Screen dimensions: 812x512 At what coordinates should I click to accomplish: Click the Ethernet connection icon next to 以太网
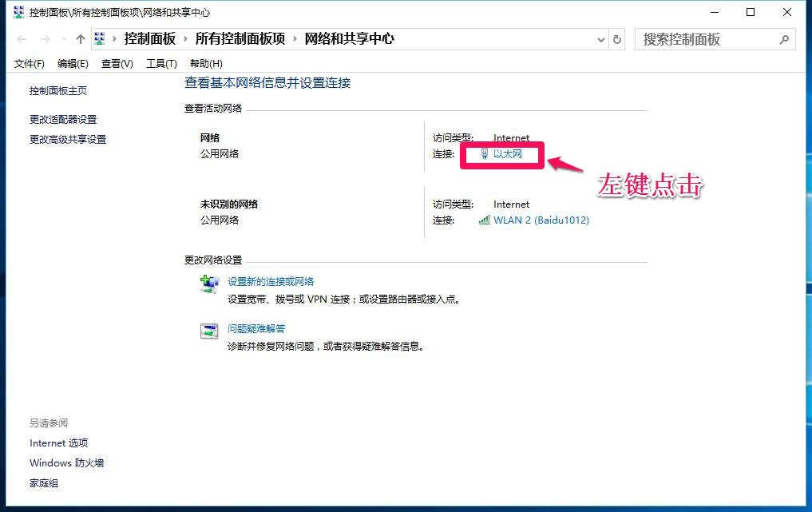485,153
